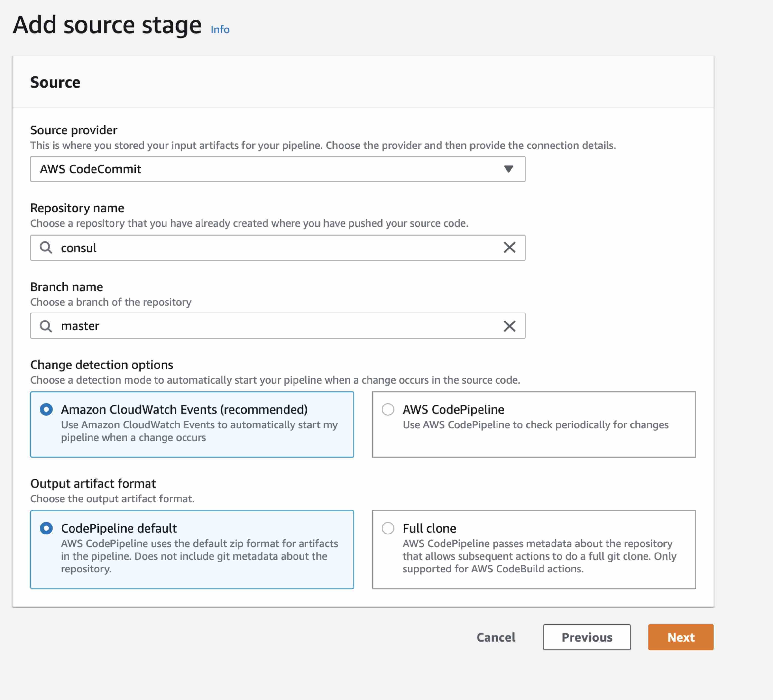Click the 'Branch name' label text

tap(67, 287)
